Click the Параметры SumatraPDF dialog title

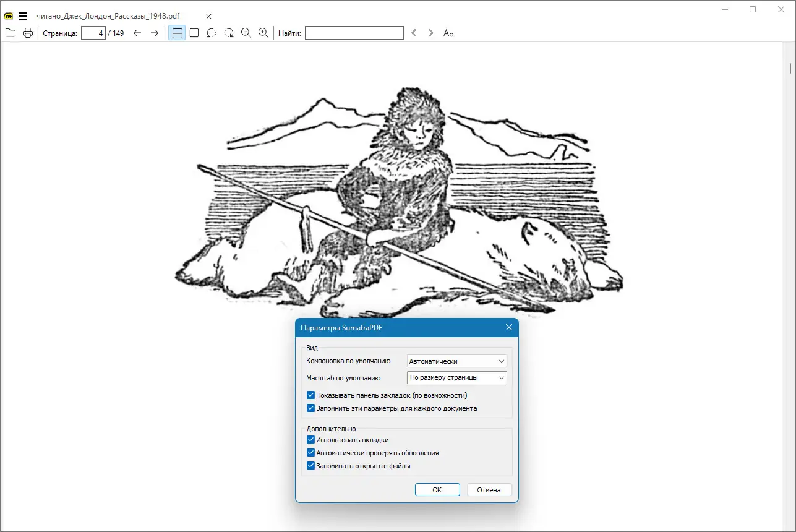pyautogui.click(x=341, y=328)
